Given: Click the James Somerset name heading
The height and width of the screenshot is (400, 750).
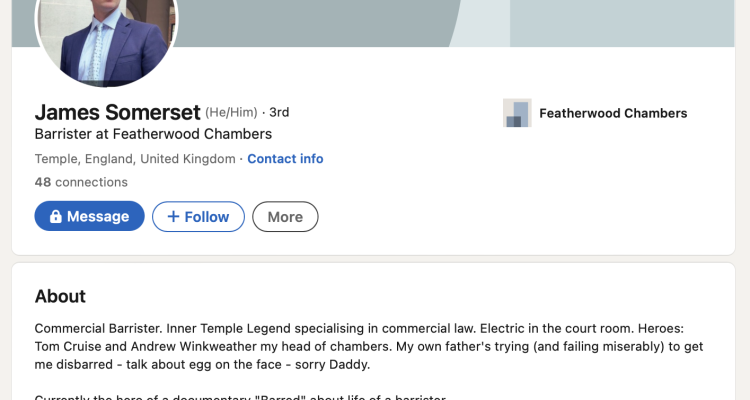Looking at the screenshot, I should (118, 112).
